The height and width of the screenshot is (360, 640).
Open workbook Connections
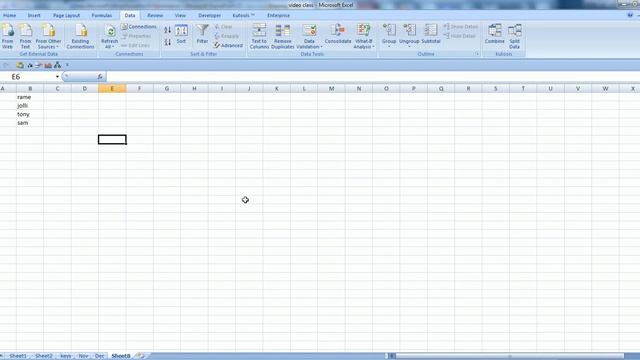pyautogui.click(x=139, y=27)
